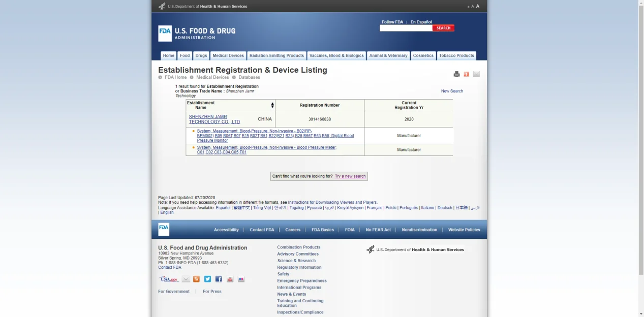The height and width of the screenshot is (317, 644).
Task: Click the USA.gov logo in footer
Action: click(x=169, y=279)
